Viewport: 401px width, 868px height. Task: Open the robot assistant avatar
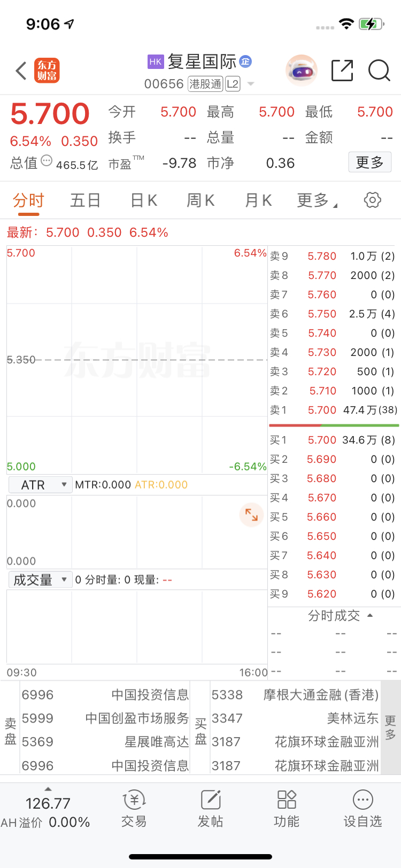[302, 70]
